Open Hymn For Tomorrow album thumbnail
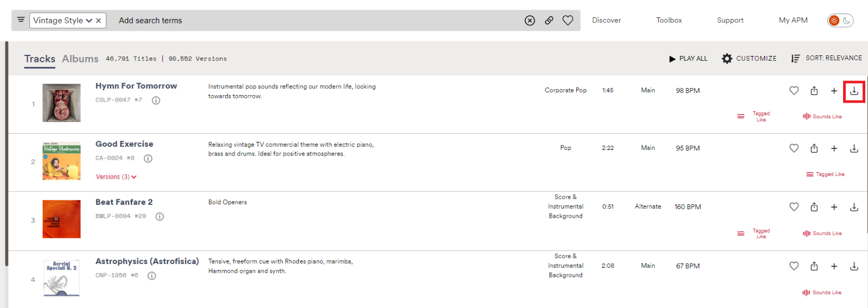Screen dimensions: 868x308 pyautogui.click(x=62, y=103)
